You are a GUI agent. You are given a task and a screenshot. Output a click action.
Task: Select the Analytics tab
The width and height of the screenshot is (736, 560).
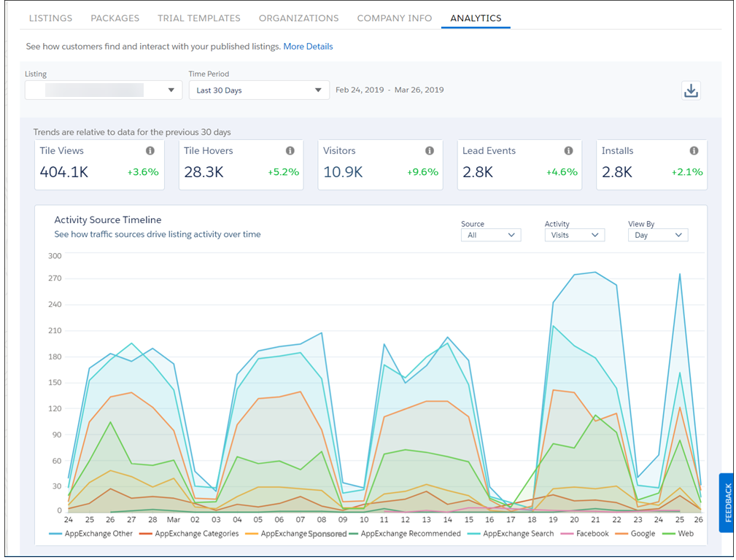pyautogui.click(x=476, y=18)
